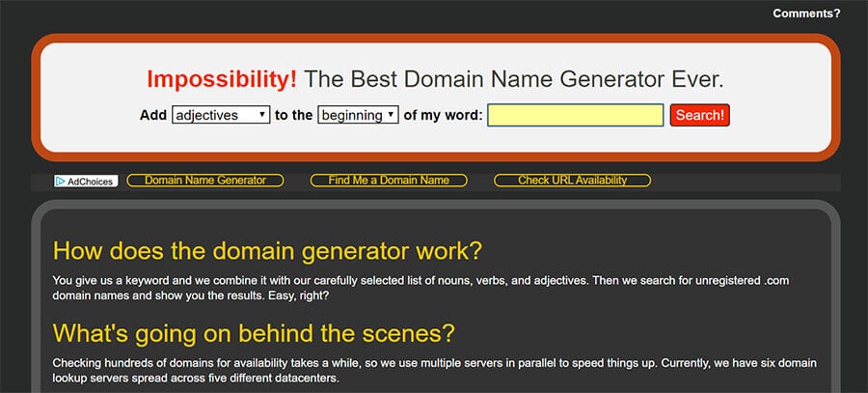Click the red Impossibility! title text
868x393 pixels.
tap(222, 80)
